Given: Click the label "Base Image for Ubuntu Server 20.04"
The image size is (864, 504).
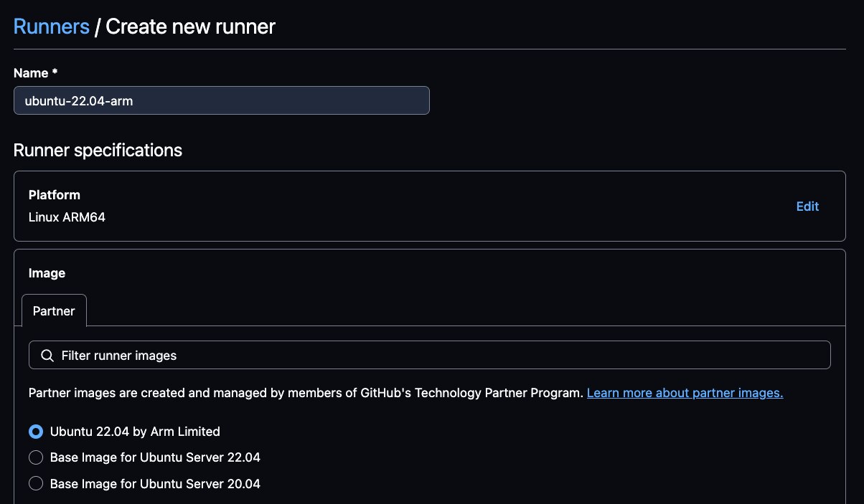Looking at the screenshot, I should tap(155, 483).
